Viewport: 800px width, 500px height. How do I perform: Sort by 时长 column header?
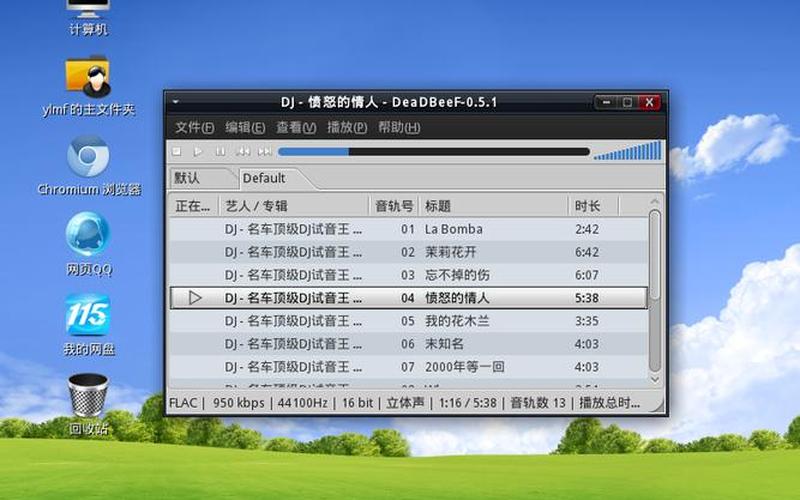tap(593, 206)
